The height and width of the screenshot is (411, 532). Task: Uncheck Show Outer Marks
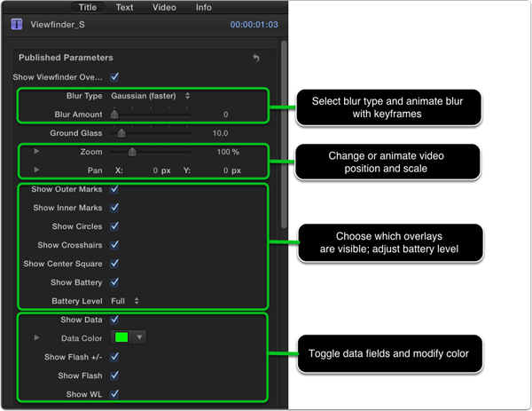[114, 189]
